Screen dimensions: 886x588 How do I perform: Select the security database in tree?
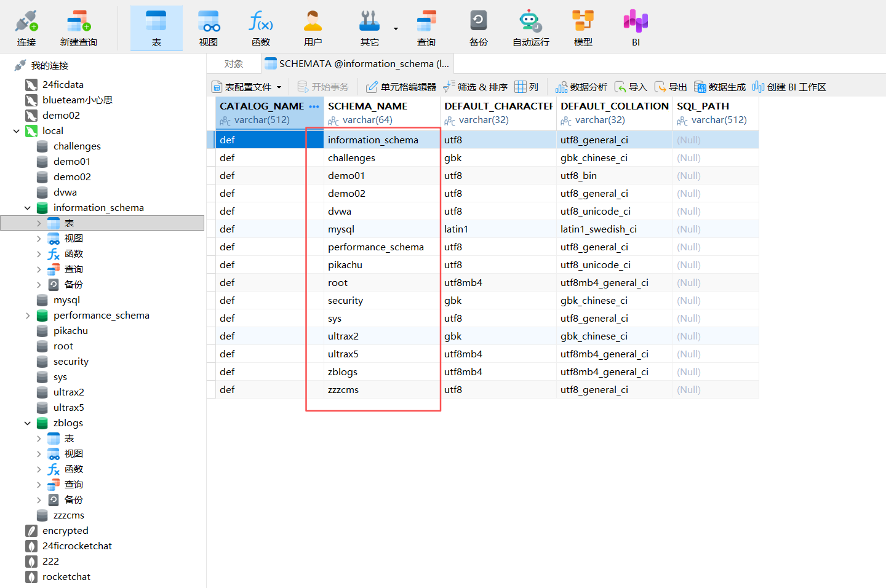coord(71,362)
